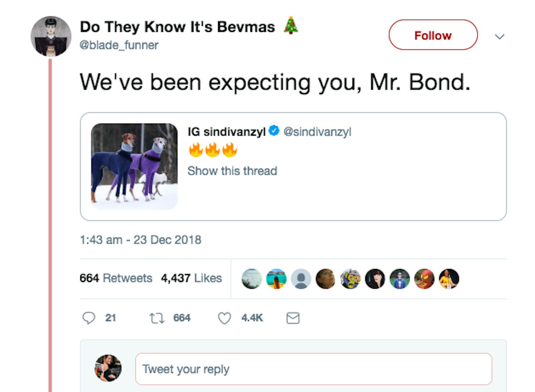Open blade_funner's profile avatar
Viewport: 535px width, 392px height.
point(51,36)
